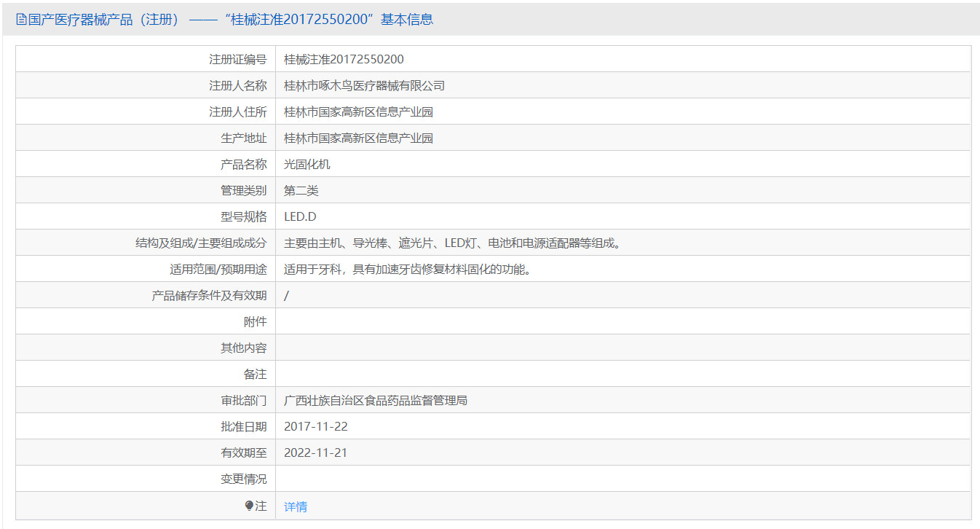Viewport: 980px width, 529px height.
Task: Select the expiry date 2022-11-21
Action: [316, 452]
